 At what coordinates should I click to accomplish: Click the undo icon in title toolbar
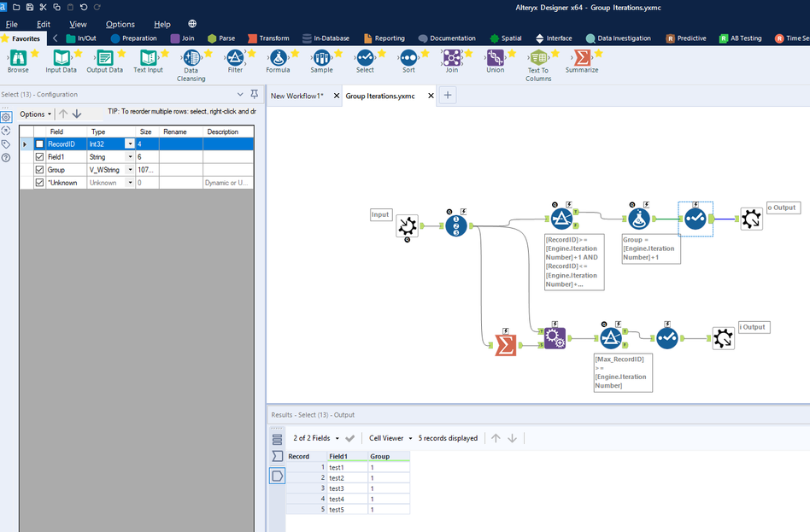point(84,7)
